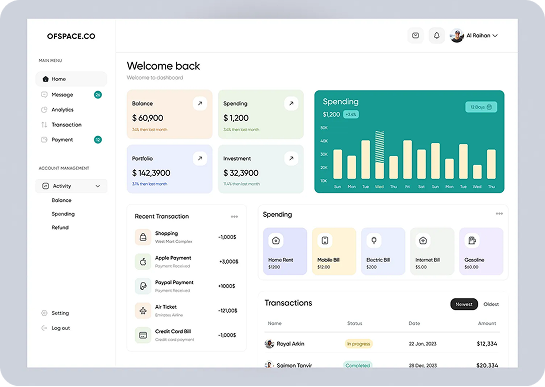Click the striped Wed bar in chart
This screenshot has width=545, height=387.
[380, 147]
